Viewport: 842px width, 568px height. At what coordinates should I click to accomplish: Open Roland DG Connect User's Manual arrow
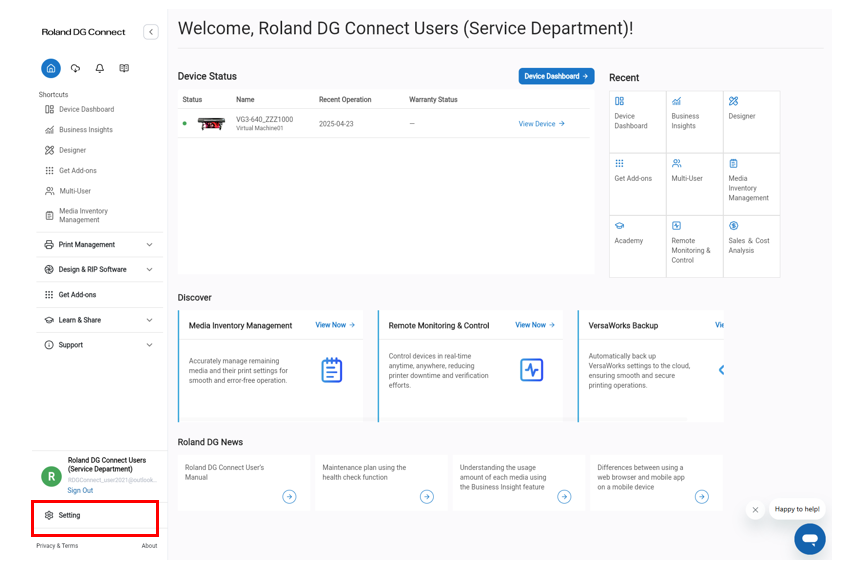click(289, 497)
